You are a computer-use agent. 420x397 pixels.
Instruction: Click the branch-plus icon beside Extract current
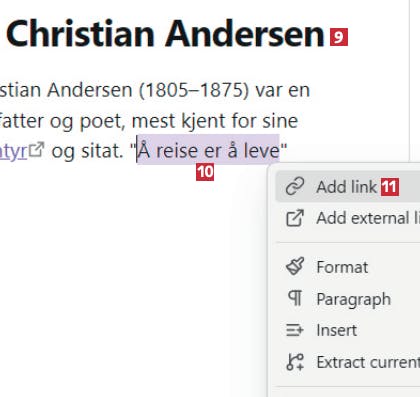click(x=295, y=362)
